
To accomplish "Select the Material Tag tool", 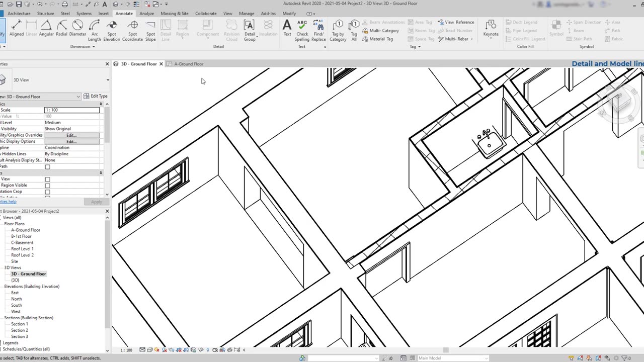I will [377, 39].
